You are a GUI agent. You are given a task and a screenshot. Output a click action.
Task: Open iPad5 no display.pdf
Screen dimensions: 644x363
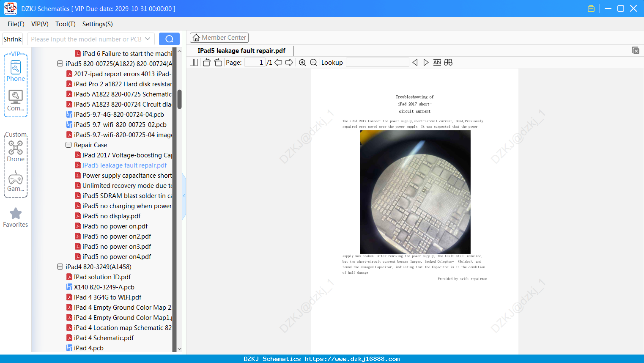tap(111, 216)
